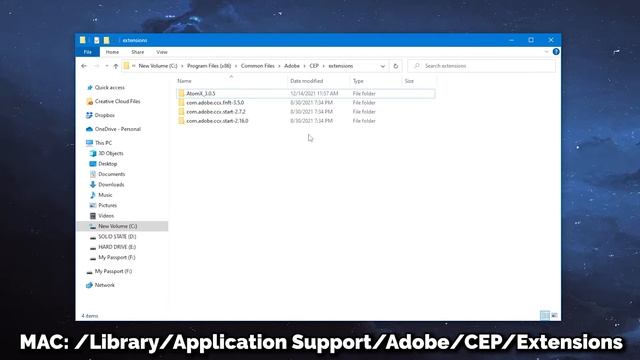
Task: Click the extensions breadcrumb segment
Action: click(340, 66)
